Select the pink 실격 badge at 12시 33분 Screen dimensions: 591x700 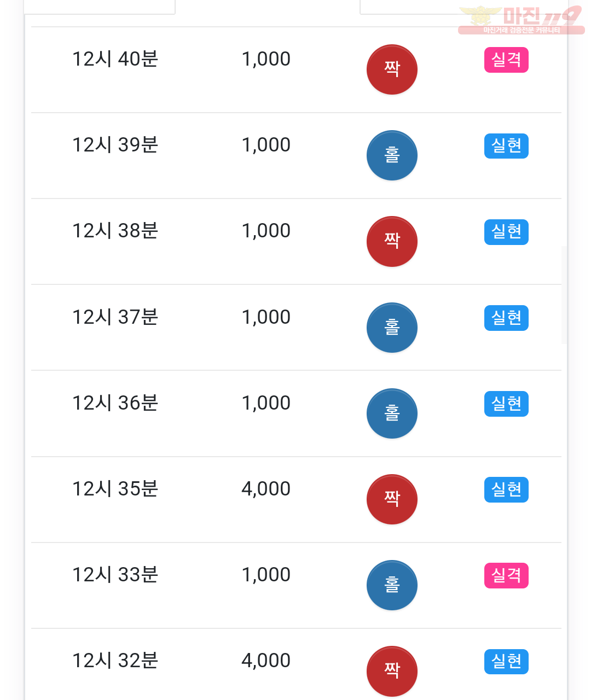coord(506,575)
